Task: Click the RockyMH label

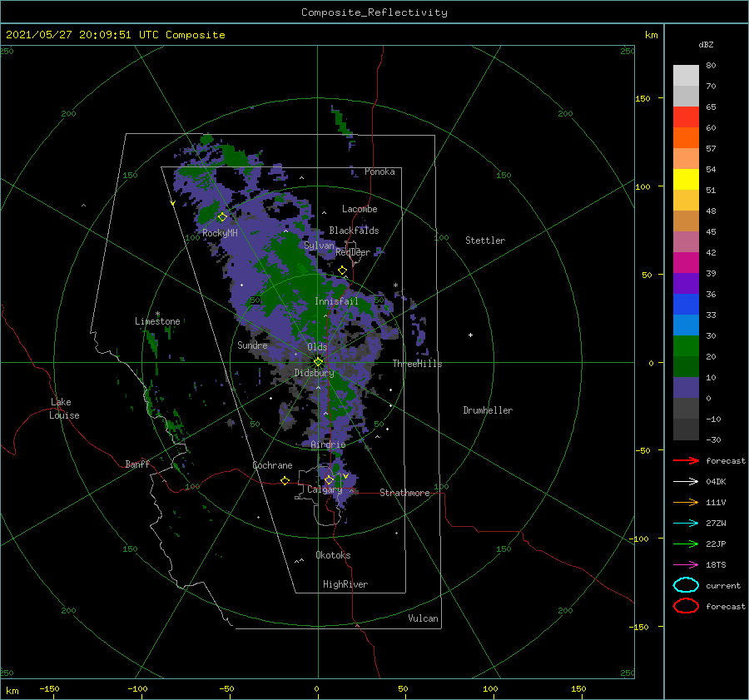Action: 220,233
